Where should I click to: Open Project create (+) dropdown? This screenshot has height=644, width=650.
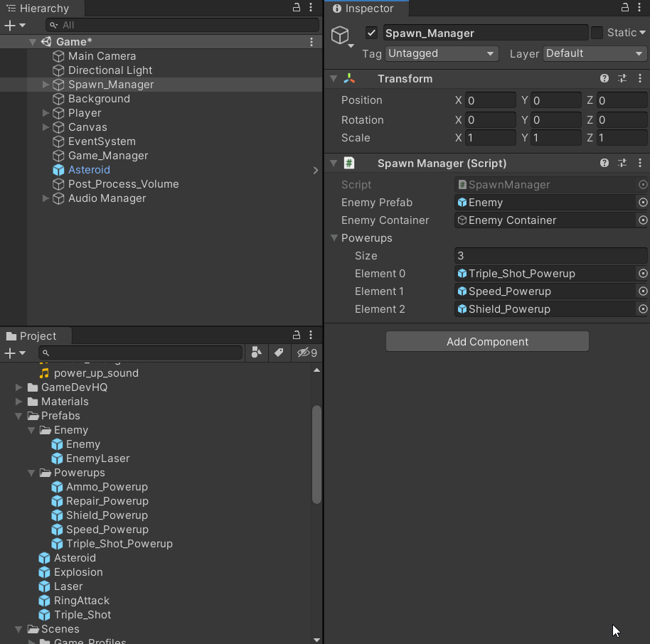point(15,353)
